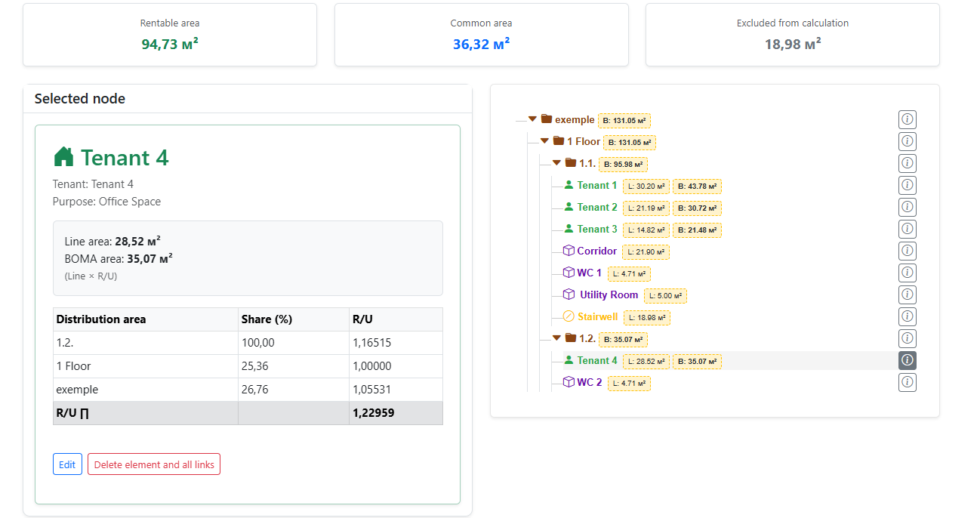Click the Tenant 3 person icon
Image resolution: width=980 pixels, height=518 pixels.
point(569,229)
